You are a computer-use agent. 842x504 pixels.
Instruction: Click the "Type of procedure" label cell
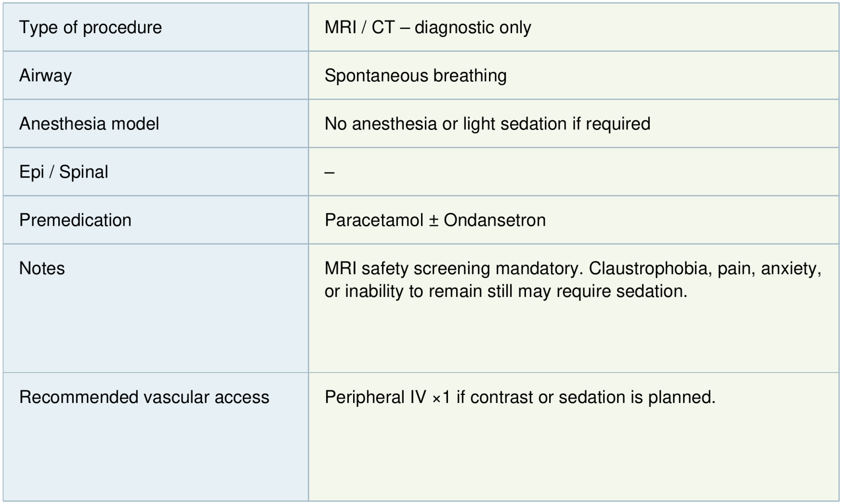[91, 27]
